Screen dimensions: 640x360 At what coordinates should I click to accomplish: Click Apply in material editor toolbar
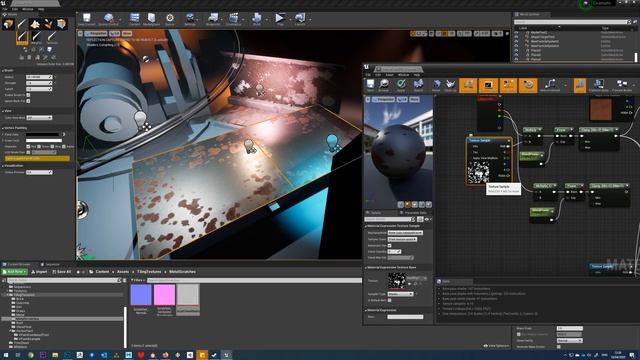[x=401, y=85]
